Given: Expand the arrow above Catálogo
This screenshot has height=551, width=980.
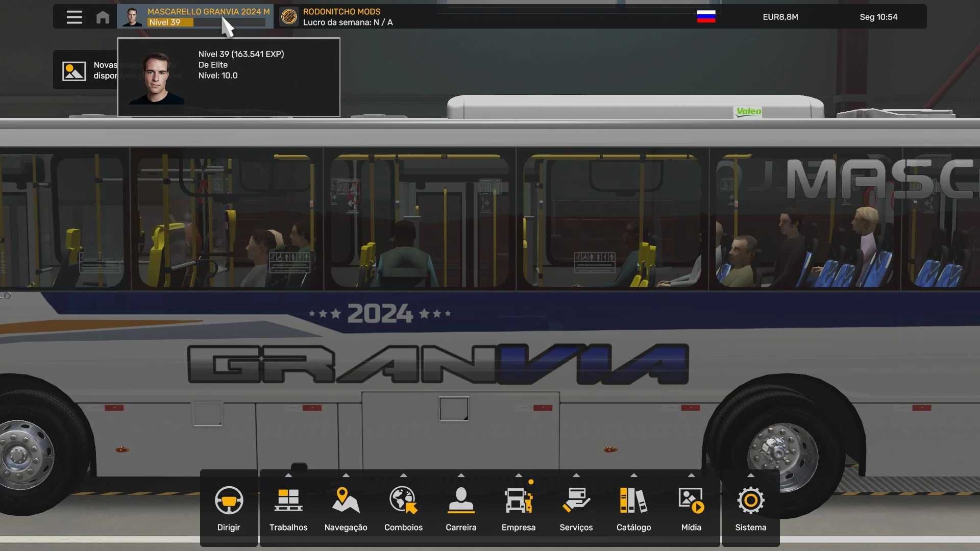Looking at the screenshot, I should click(633, 475).
